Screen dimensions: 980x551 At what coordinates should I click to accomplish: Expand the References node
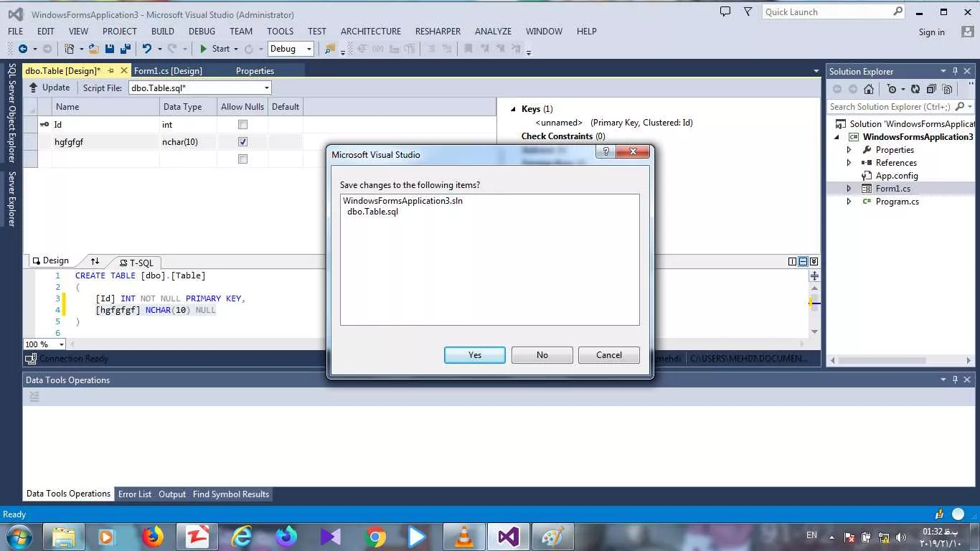tap(849, 163)
